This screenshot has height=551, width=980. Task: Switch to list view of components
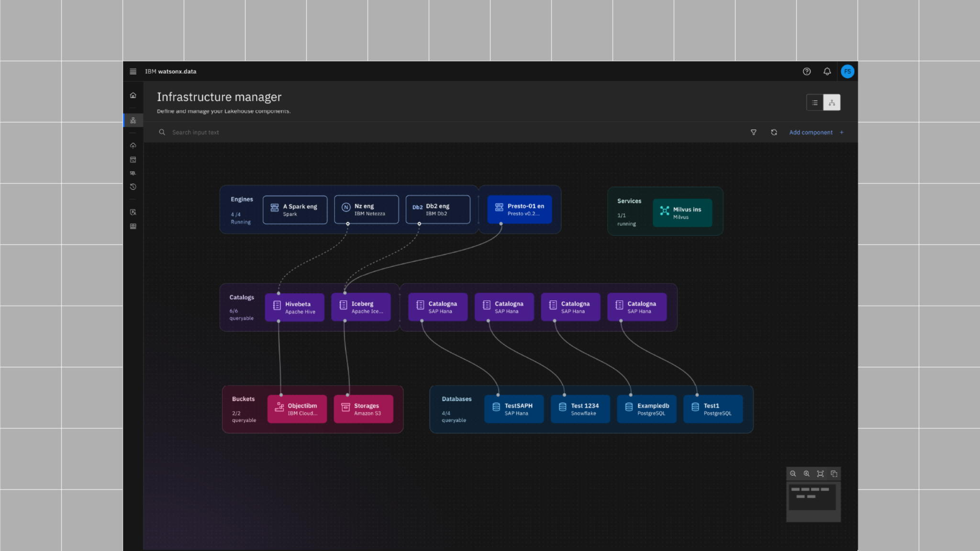point(815,102)
